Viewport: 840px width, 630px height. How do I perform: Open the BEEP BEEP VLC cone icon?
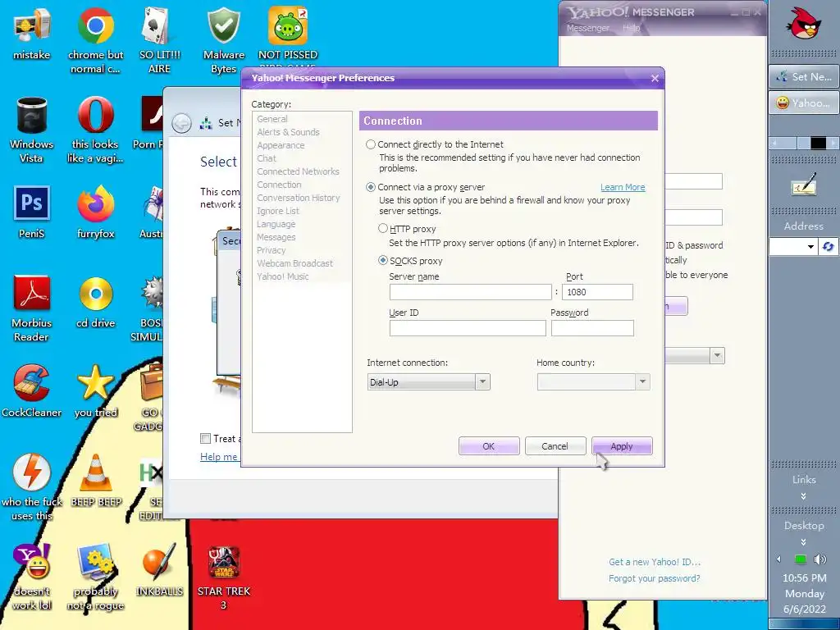click(95, 472)
